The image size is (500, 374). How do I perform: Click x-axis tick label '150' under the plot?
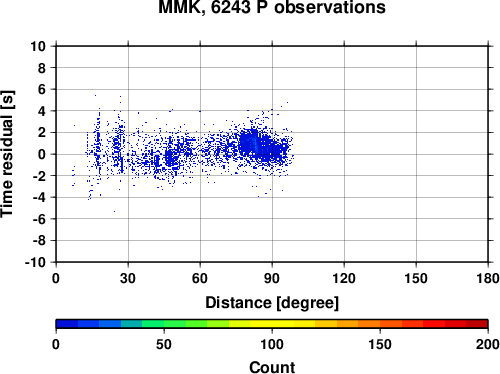pos(416,278)
